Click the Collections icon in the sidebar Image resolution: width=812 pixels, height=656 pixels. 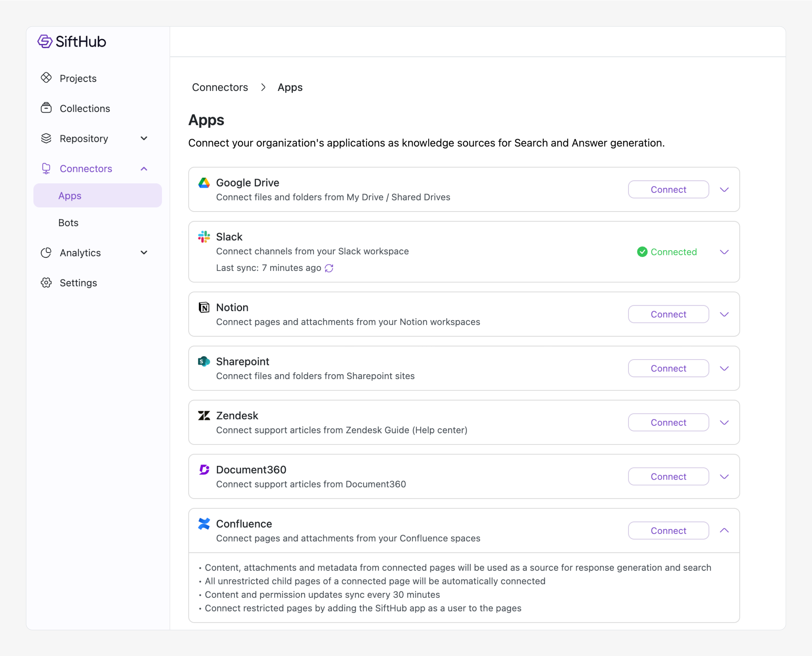(46, 108)
